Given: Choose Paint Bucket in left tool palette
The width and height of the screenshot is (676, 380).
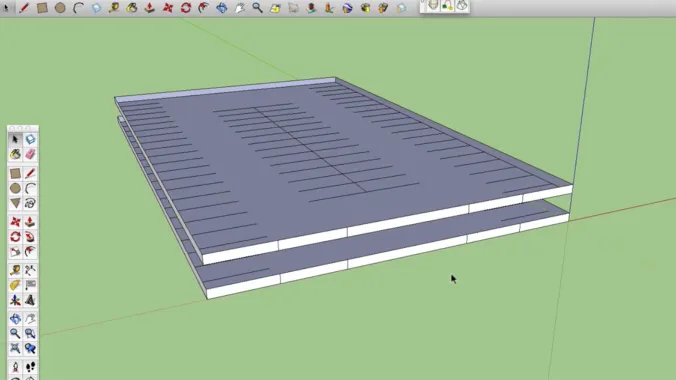Looking at the screenshot, I should pyautogui.click(x=15, y=154).
